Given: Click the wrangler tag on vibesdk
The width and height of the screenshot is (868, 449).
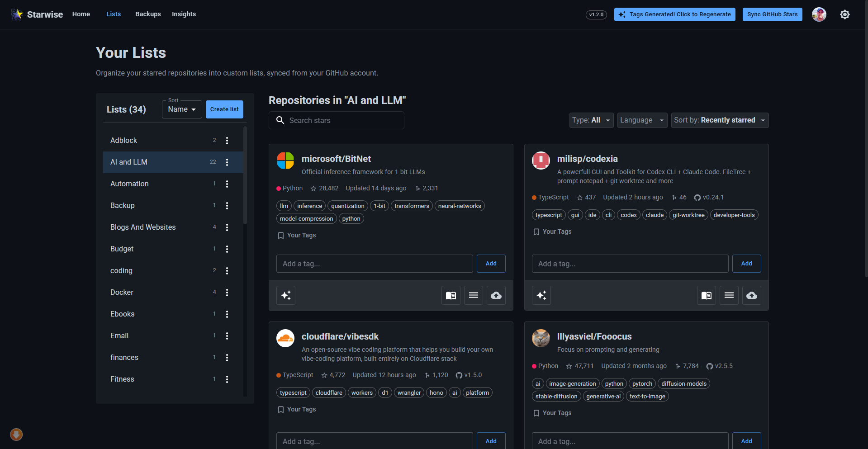Looking at the screenshot, I should pos(409,393).
